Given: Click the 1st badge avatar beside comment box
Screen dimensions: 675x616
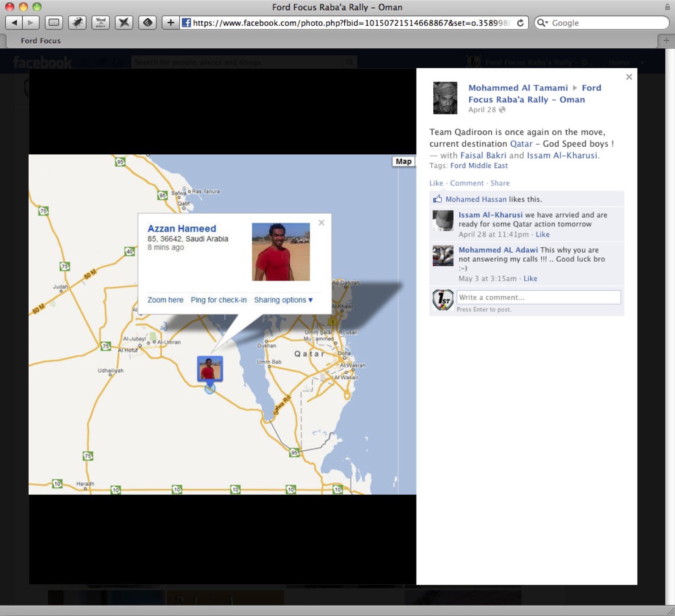Looking at the screenshot, I should [x=443, y=300].
